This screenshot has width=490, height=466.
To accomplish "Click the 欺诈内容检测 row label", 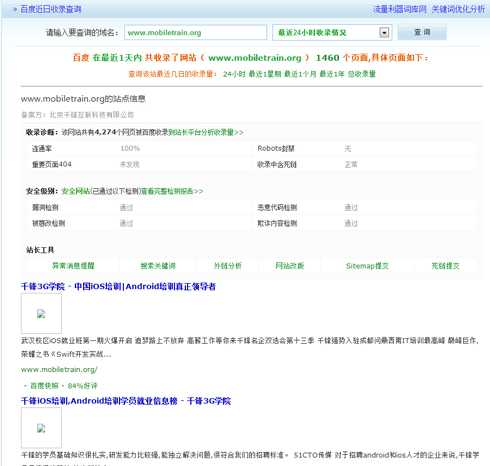I will click(277, 223).
